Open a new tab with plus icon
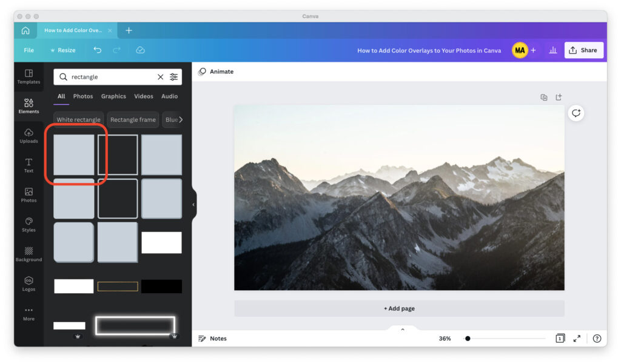Image resolution: width=621 pixels, height=364 pixels. point(129,30)
